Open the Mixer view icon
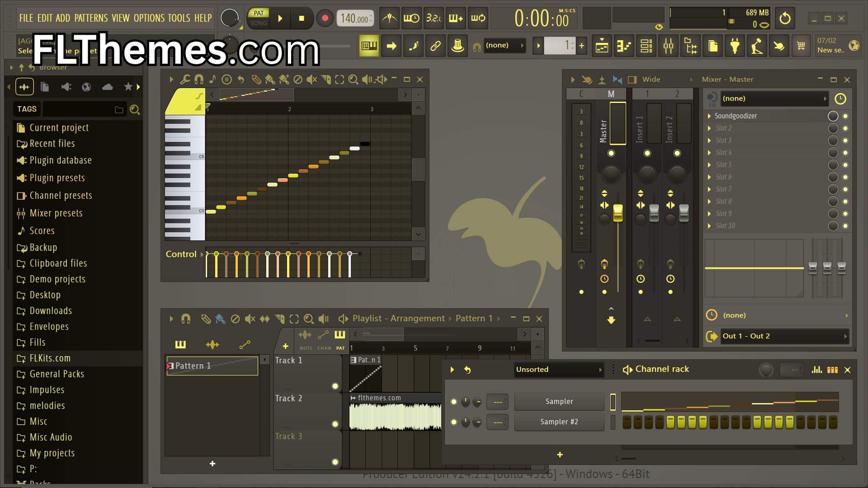 point(669,46)
